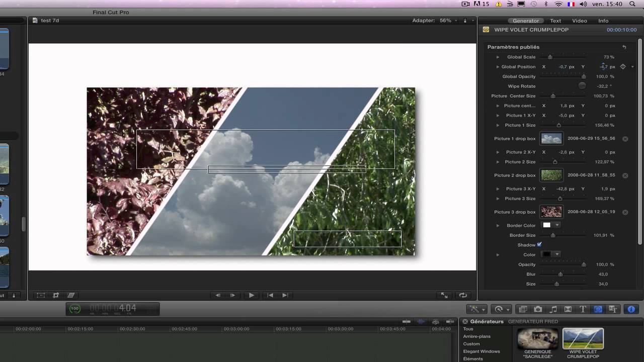Click Picture 1 drop box image well
Screen dimensions: 644x362
[x=551, y=139]
